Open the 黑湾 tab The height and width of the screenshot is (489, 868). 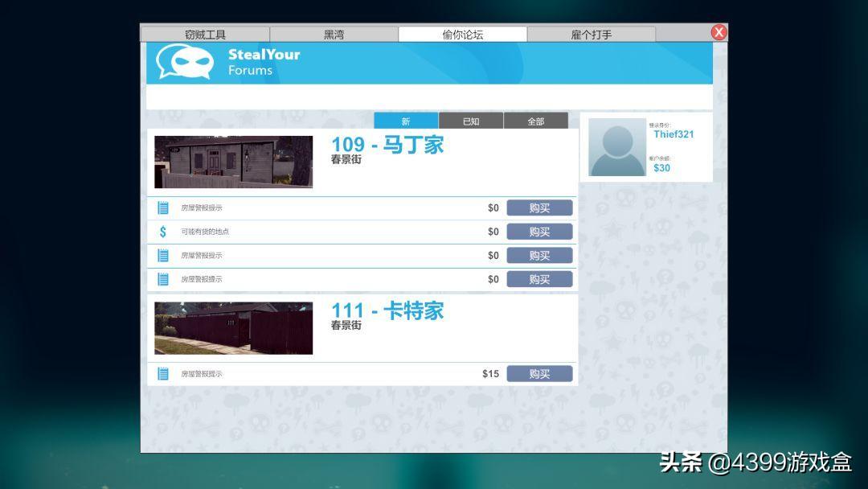tap(334, 35)
